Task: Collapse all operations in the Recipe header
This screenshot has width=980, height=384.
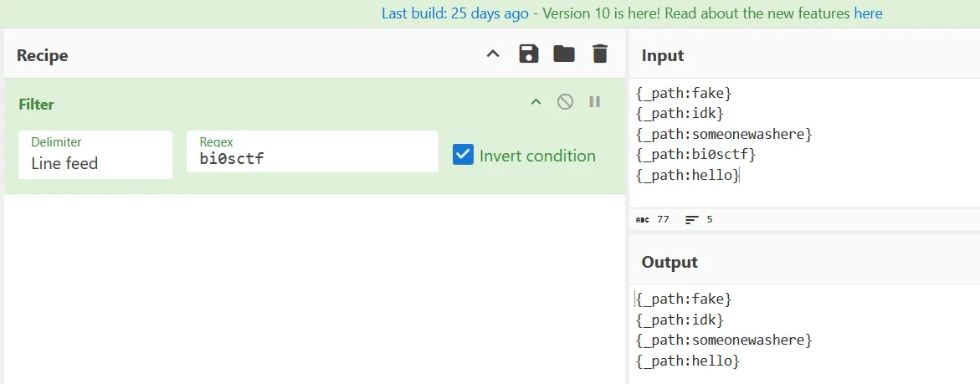Action: click(493, 54)
